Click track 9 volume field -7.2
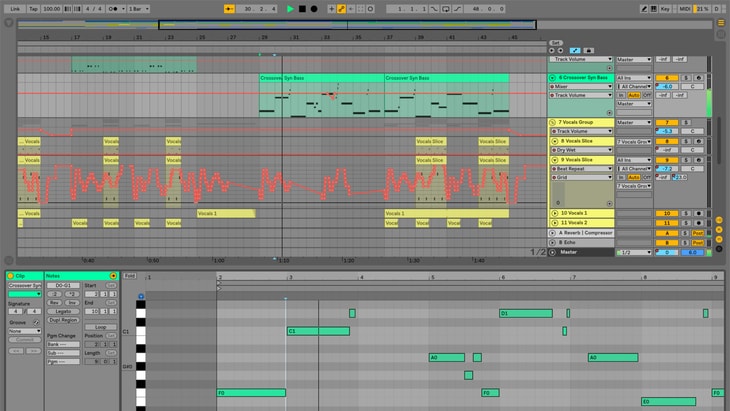730x411 pixels. point(667,168)
